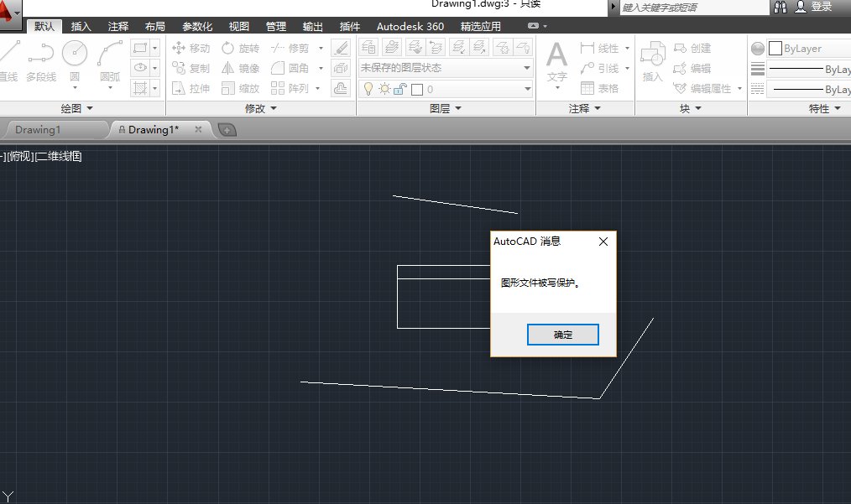The height and width of the screenshot is (504, 851).
Task: Click the Table (表格) tool
Action: pos(600,88)
